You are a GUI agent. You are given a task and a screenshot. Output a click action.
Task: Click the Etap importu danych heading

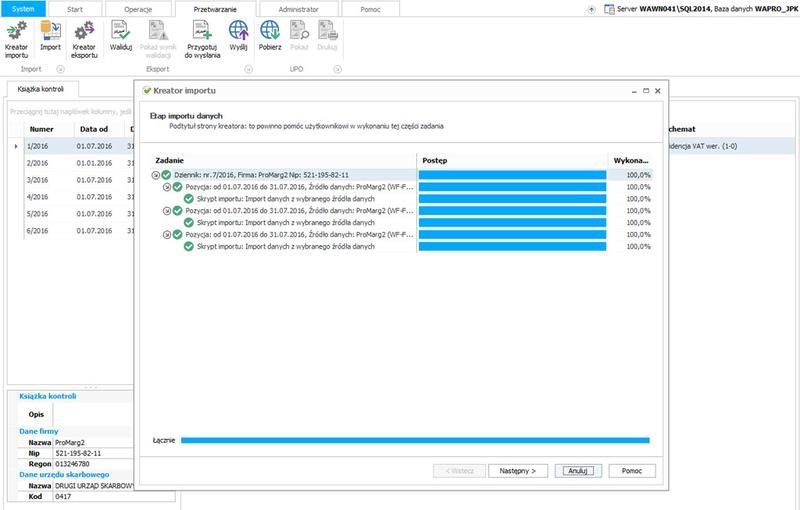[x=186, y=116]
